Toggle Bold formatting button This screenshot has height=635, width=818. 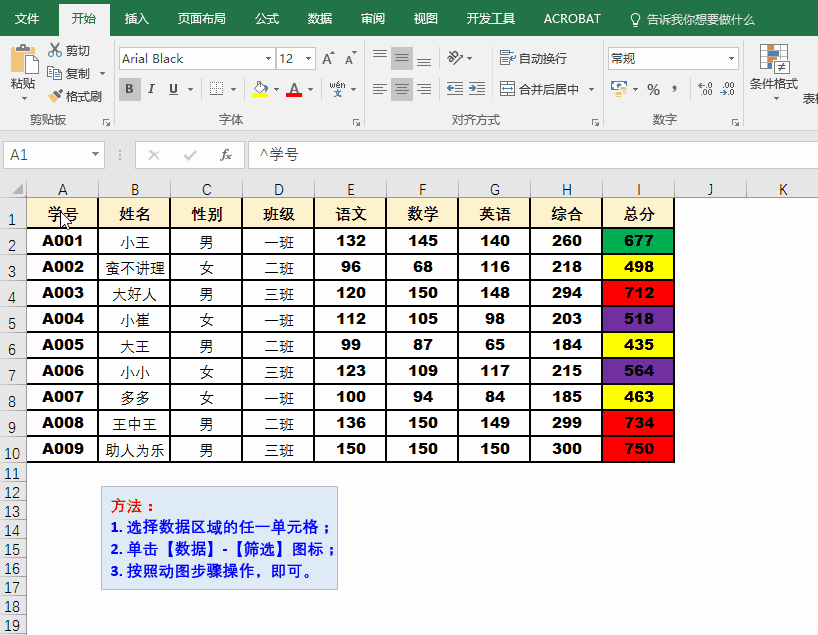pyautogui.click(x=129, y=89)
